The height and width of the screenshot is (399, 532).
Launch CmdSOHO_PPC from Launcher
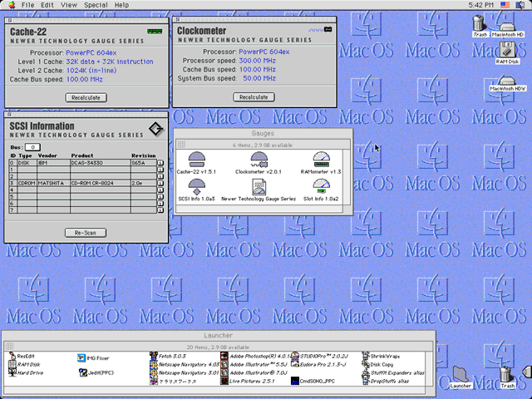(313, 381)
